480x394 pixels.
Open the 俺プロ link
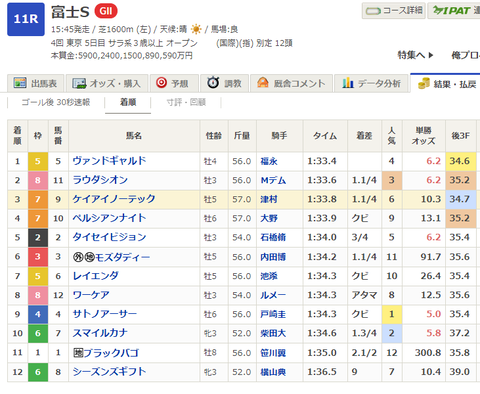click(466, 55)
